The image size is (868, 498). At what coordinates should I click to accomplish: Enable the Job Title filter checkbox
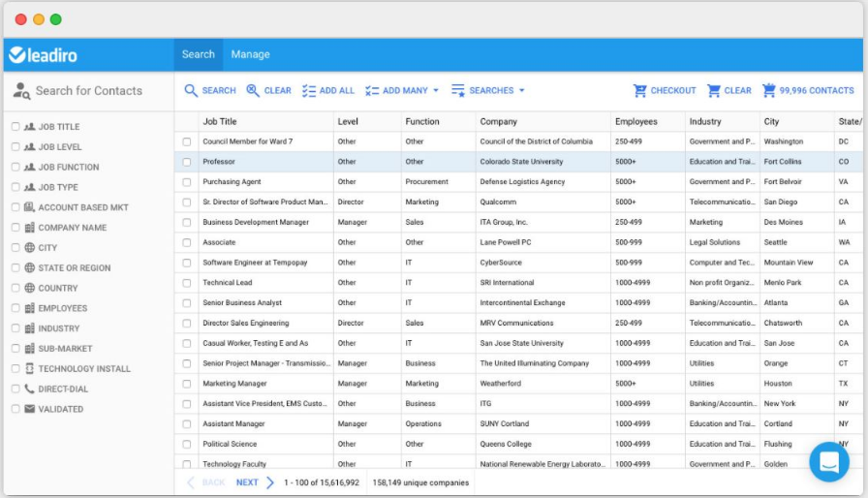pos(15,127)
